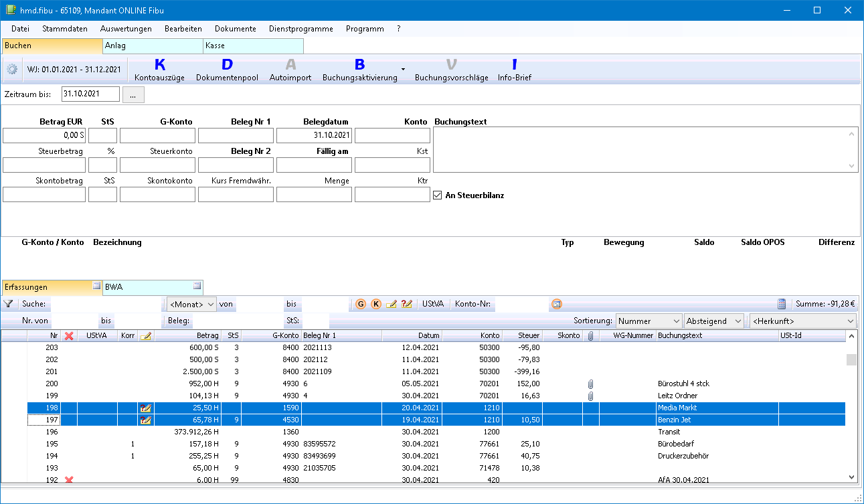
Task: Click the calculator icon next to Summe
Action: [x=782, y=304]
